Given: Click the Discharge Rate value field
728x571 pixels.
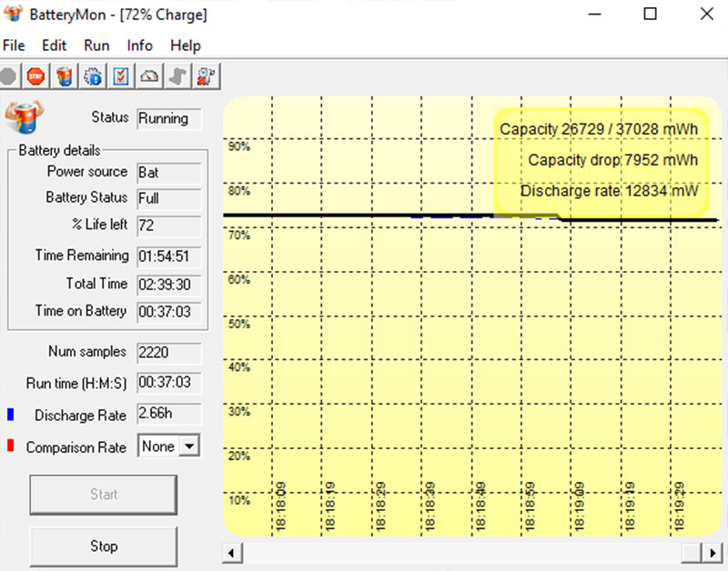Looking at the screenshot, I should pos(168,414).
